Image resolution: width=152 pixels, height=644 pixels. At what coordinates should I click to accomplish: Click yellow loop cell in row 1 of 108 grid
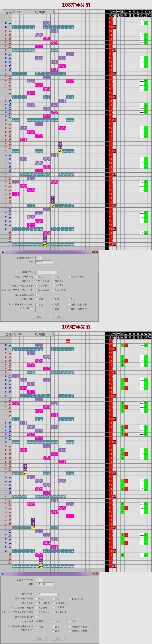coord(45,244)
